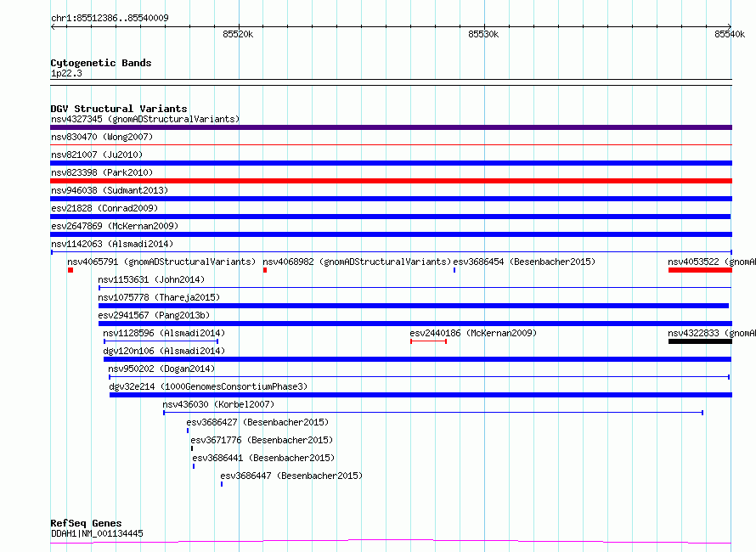756x552 pixels.
Task: Select the nsv4068982 gnomAD variant label
Action: point(357,262)
